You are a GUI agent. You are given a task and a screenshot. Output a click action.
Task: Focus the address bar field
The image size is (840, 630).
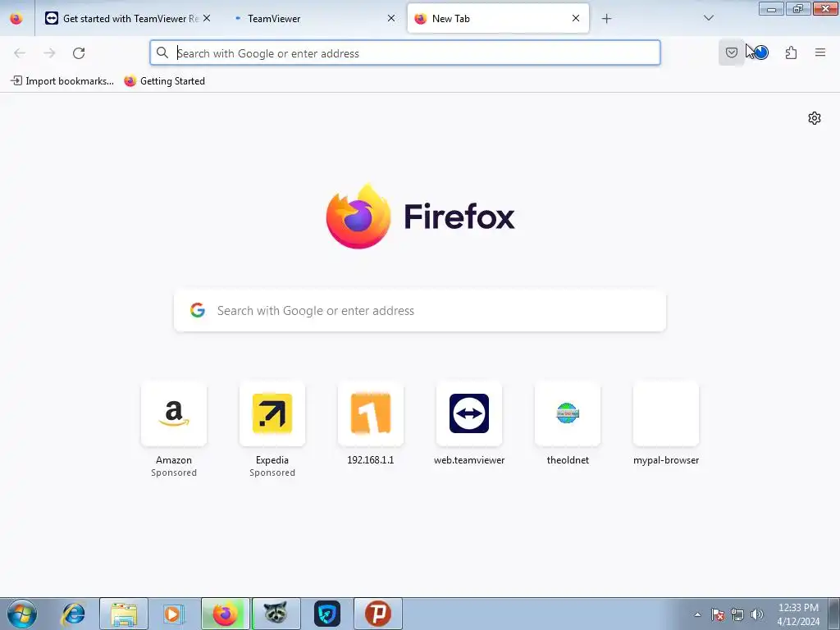(x=405, y=53)
